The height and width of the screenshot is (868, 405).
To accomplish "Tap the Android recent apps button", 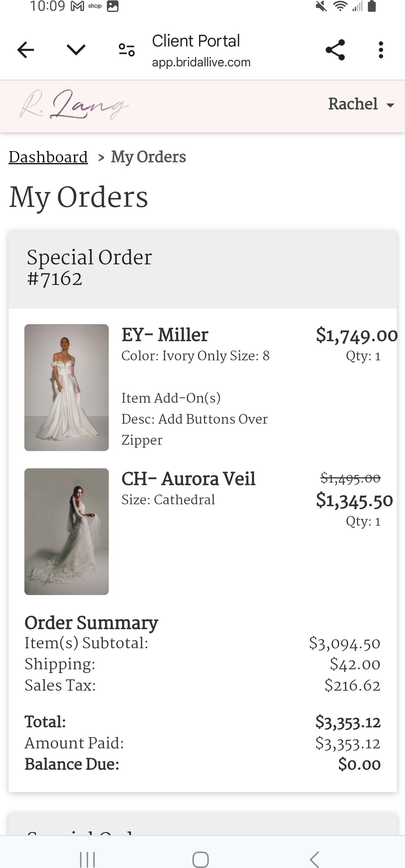I will click(x=87, y=859).
